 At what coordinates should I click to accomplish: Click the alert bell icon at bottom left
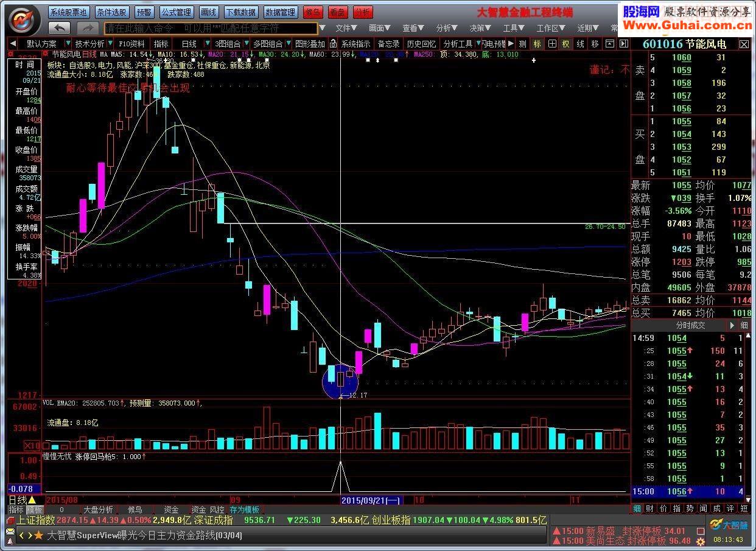[10, 540]
